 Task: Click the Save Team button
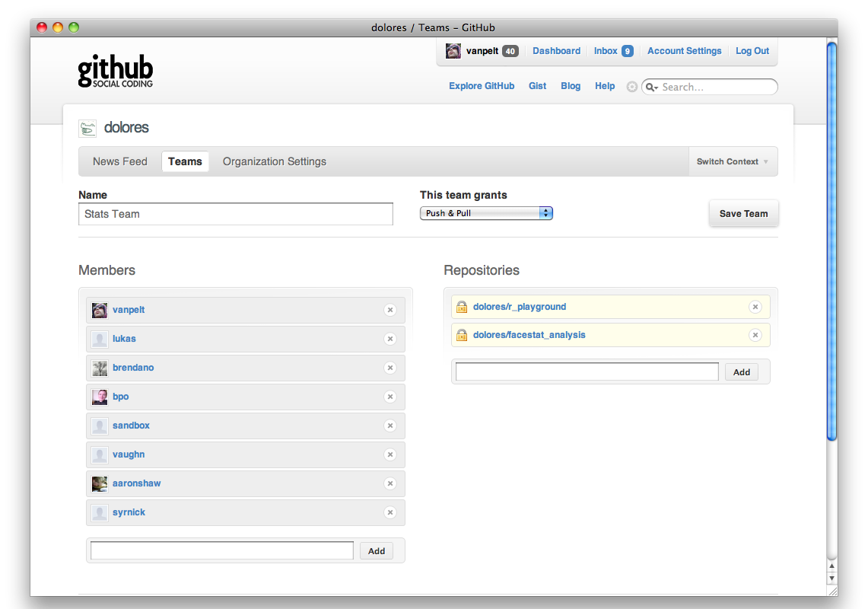coord(743,214)
